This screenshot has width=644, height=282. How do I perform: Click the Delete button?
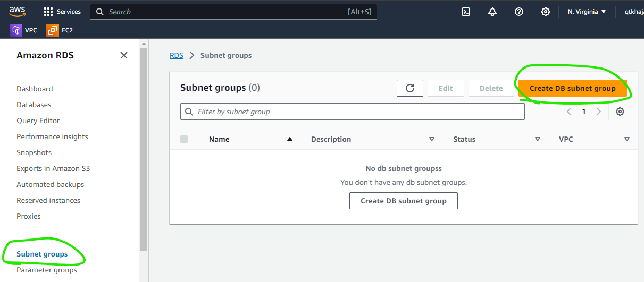pyautogui.click(x=491, y=88)
